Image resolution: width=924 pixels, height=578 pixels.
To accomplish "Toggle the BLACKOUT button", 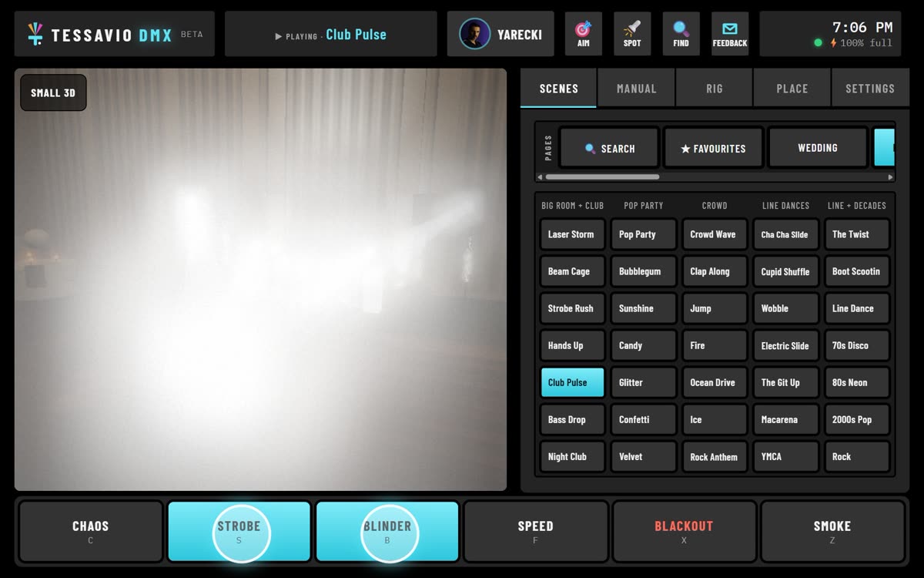I will 684,531.
